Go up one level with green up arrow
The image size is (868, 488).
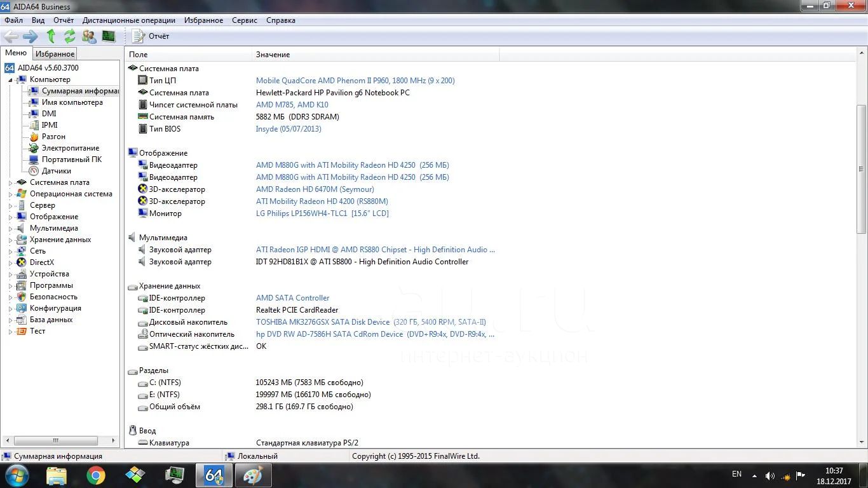[51, 36]
